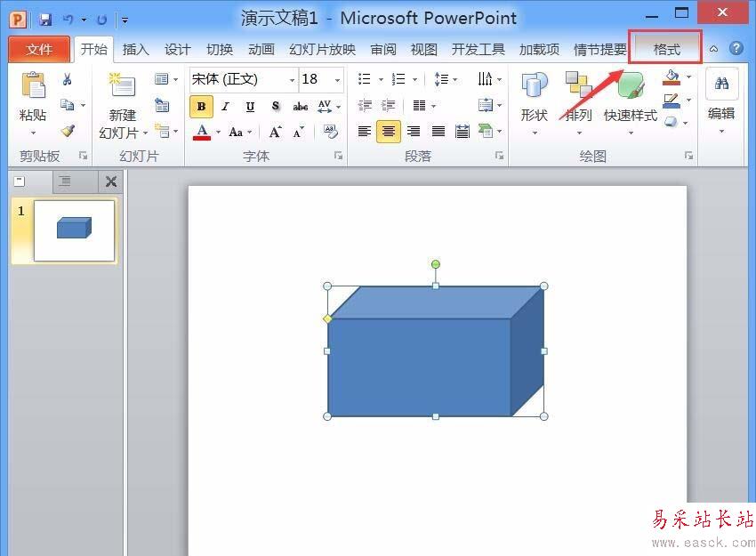Redo the last action
The image size is (756, 556).
pyautogui.click(x=101, y=20)
